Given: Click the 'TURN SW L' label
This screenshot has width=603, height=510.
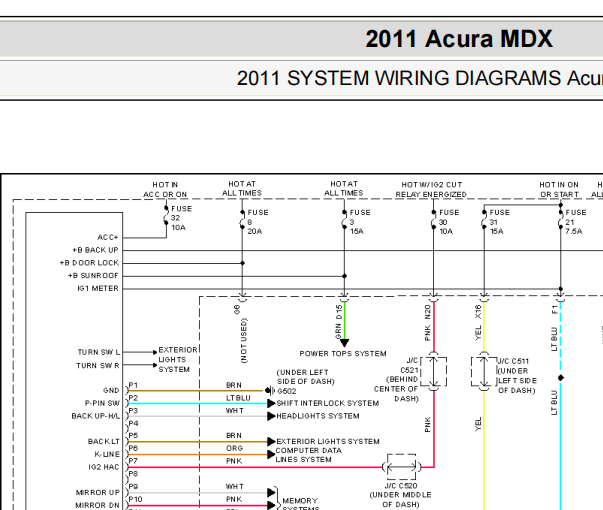Looking at the screenshot, I should (99, 352).
